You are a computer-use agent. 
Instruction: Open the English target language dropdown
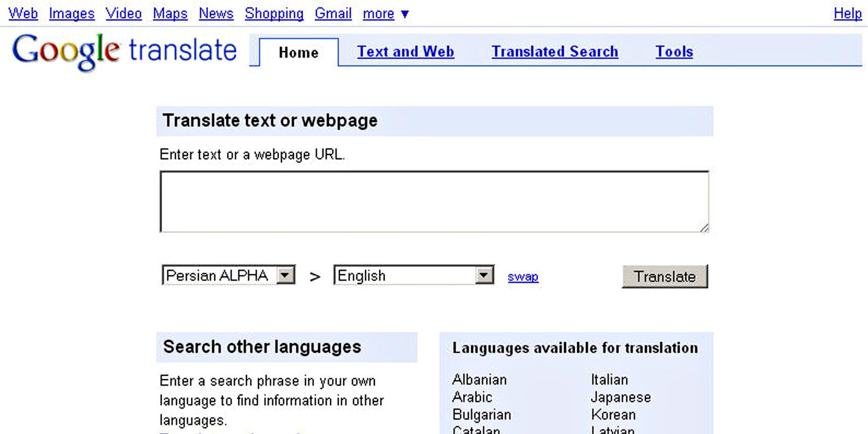click(x=484, y=275)
